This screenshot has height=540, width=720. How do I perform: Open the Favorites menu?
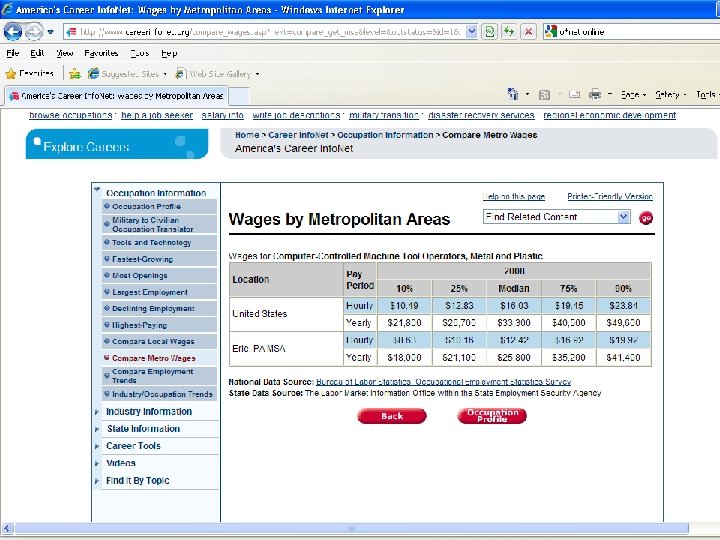101,53
